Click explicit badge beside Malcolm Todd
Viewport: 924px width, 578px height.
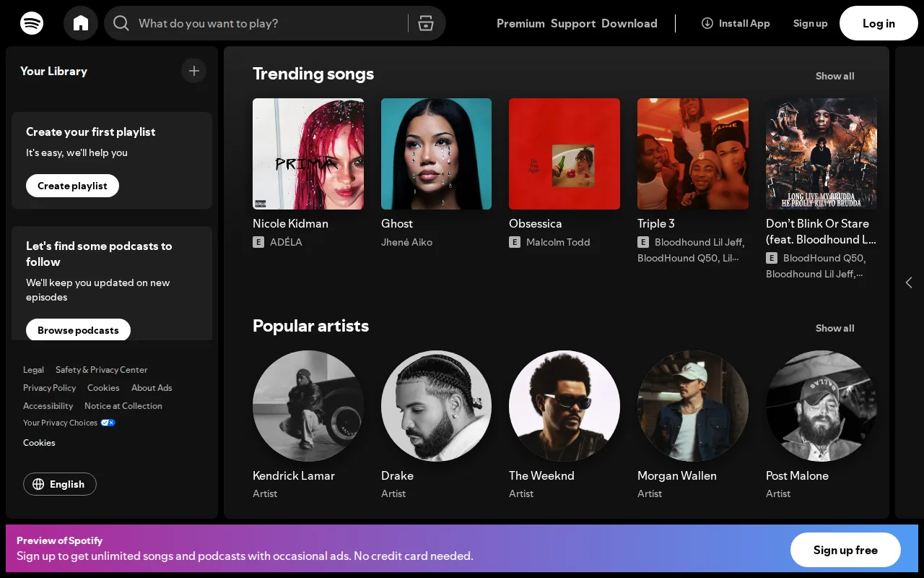[515, 242]
